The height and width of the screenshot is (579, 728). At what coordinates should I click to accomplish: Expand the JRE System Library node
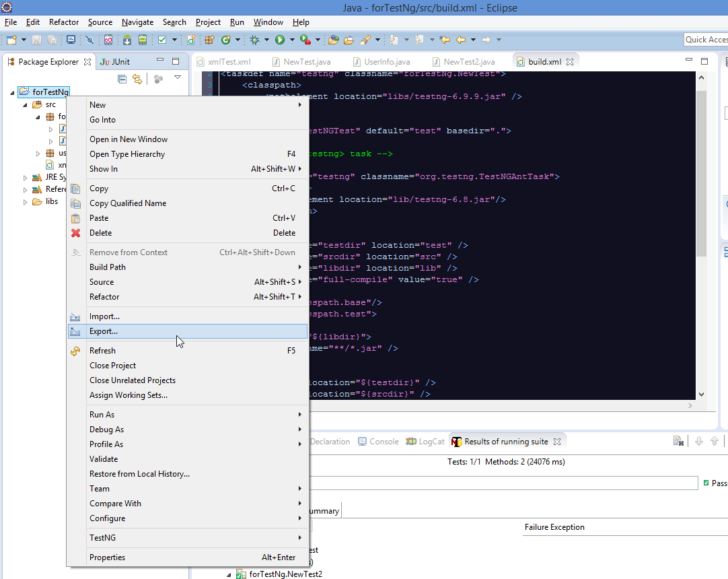point(25,178)
